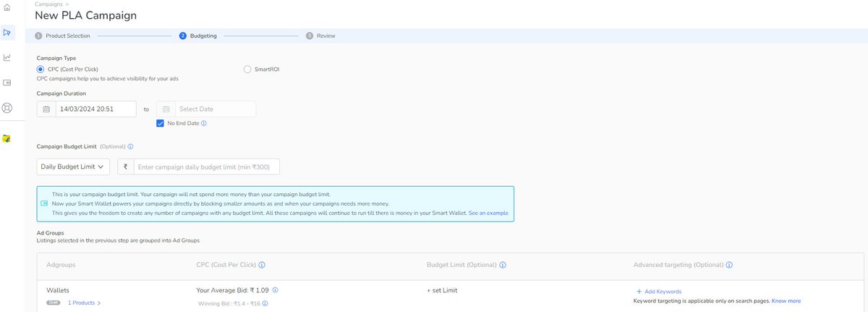Image resolution: width=868 pixels, height=312 pixels.
Task: Click rupee symbol before budget field
Action: (126, 166)
